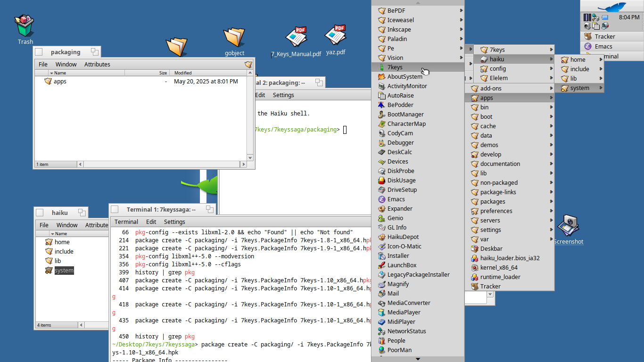
Task: Open CharacterMap in the menu list
Action: pos(418,124)
